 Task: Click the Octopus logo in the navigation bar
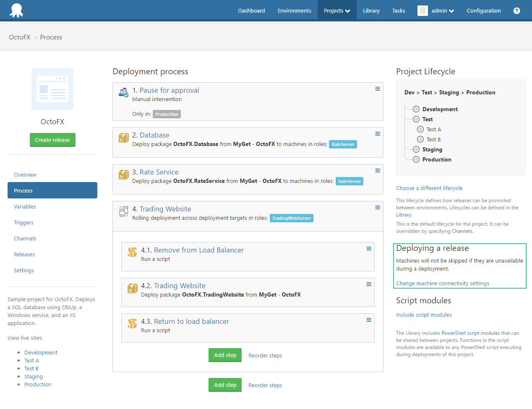(x=16, y=10)
